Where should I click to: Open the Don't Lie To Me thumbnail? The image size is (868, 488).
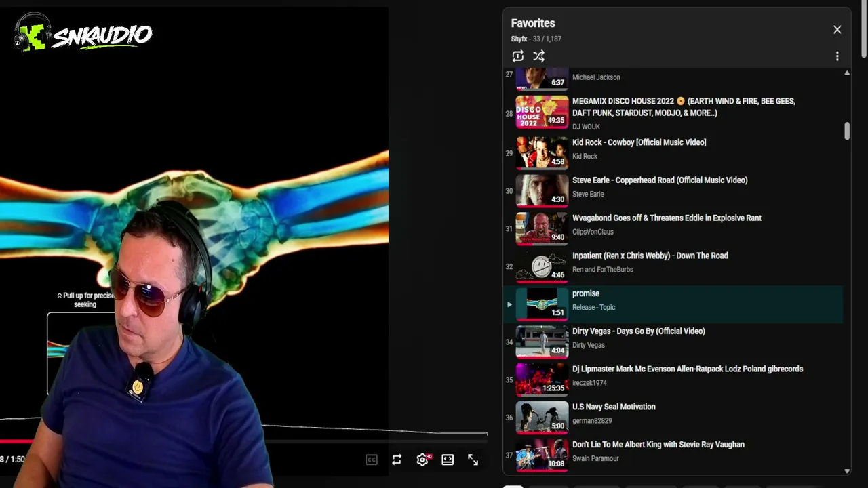(542, 455)
